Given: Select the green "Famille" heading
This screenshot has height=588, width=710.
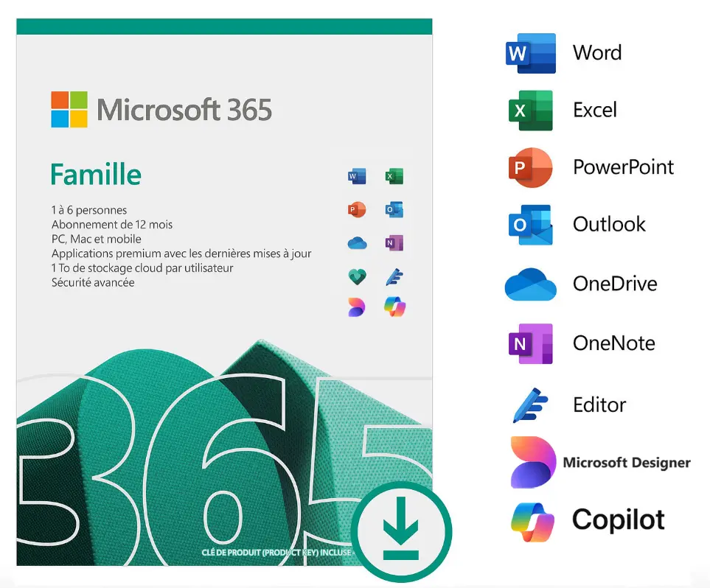Looking at the screenshot, I should point(96,175).
